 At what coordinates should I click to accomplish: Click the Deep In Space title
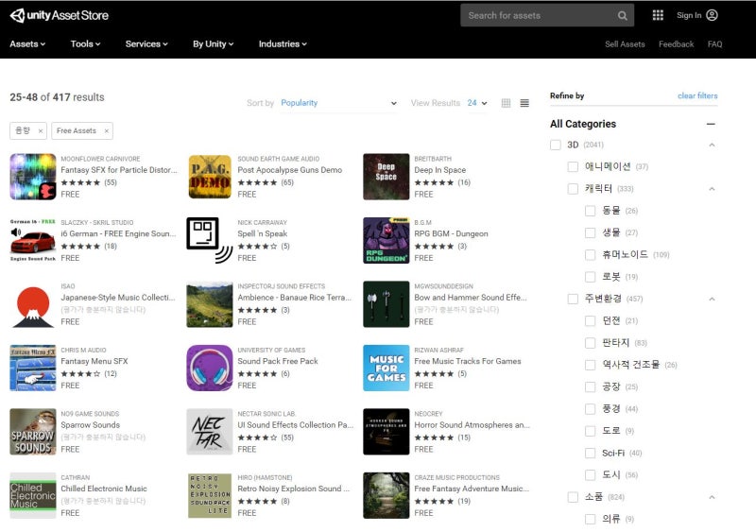point(439,170)
